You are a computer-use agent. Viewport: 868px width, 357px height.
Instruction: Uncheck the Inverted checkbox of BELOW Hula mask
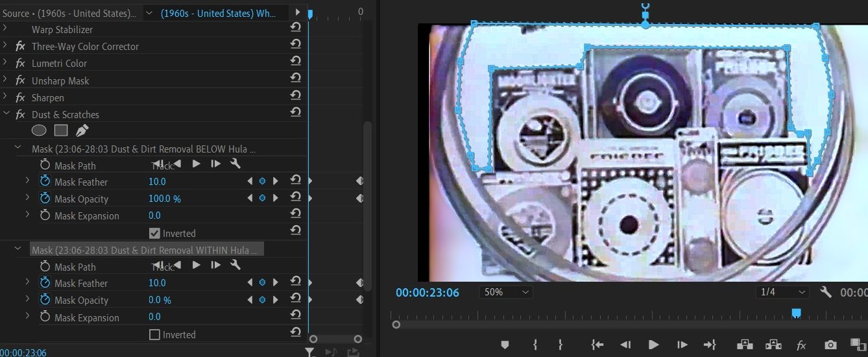[154, 233]
